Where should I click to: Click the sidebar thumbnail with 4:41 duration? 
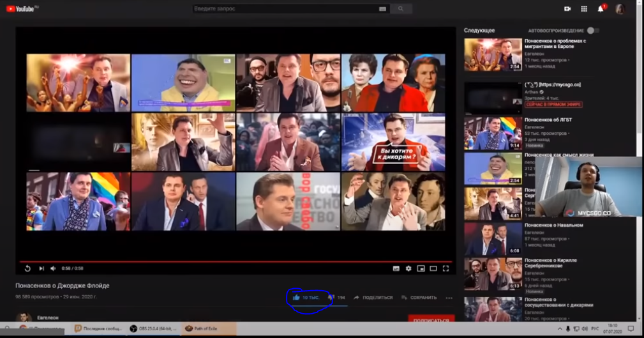click(x=493, y=204)
